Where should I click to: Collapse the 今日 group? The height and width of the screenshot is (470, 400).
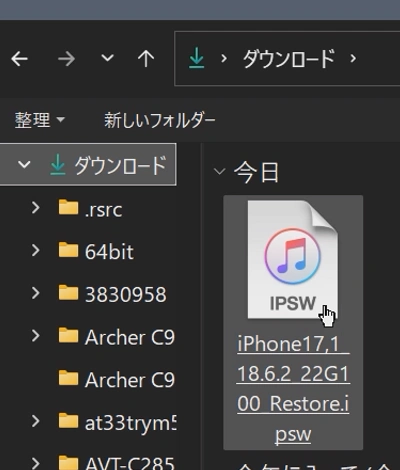pos(219,171)
